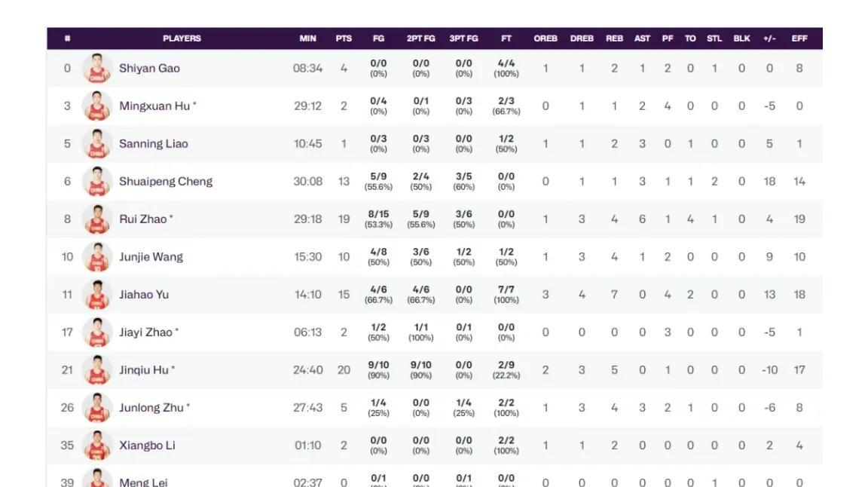Sort by EFF column header
Screen dimensions: 868x487
coord(799,38)
